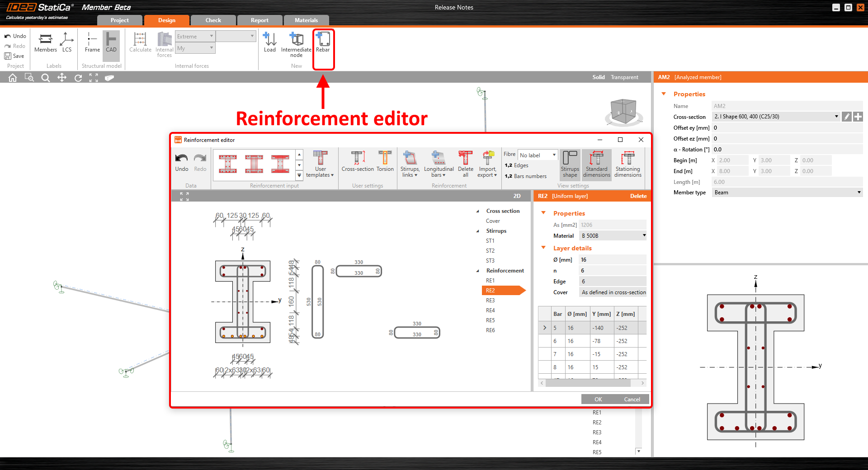Click the Stirrups, links tool
This screenshot has height=470, width=868.
click(x=410, y=164)
